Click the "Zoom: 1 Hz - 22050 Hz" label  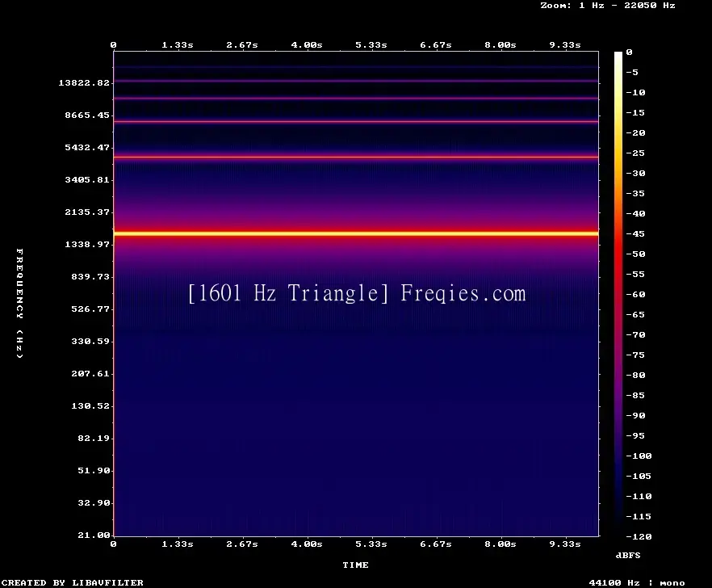(x=608, y=6)
